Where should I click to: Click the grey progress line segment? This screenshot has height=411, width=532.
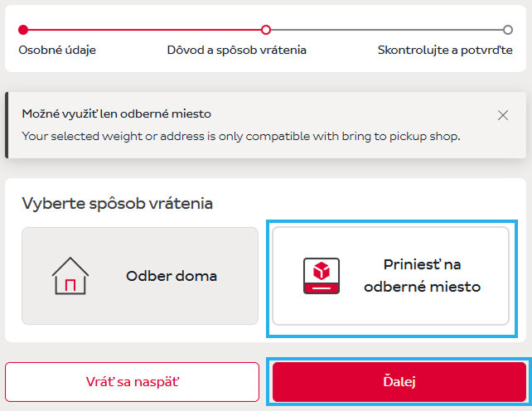point(386,30)
